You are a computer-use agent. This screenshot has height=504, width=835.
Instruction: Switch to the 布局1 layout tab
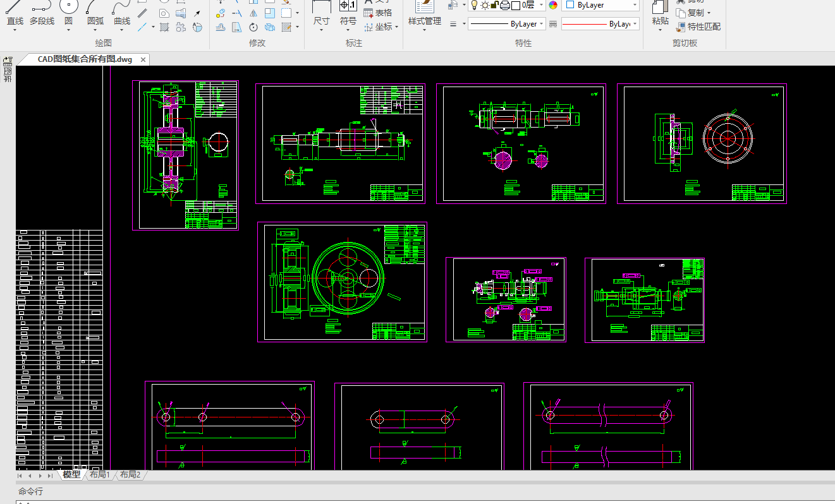[x=100, y=475]
